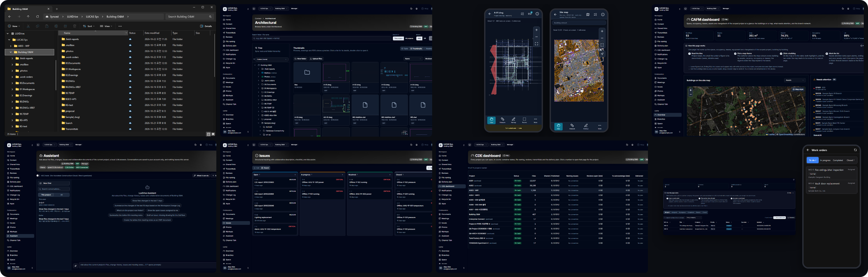Click New folder in Architectural panel
The width and height of the screenshot is (868, 277).
coord(300,59)
